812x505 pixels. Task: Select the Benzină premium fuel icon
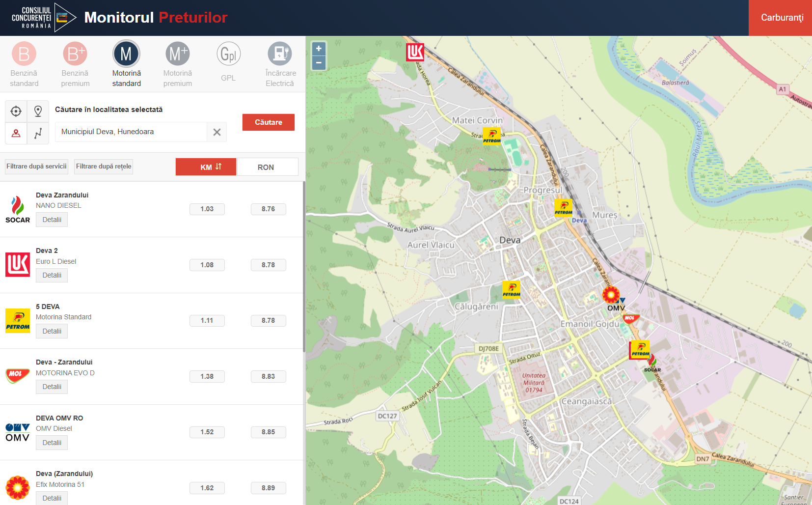[x=75, y=54]
